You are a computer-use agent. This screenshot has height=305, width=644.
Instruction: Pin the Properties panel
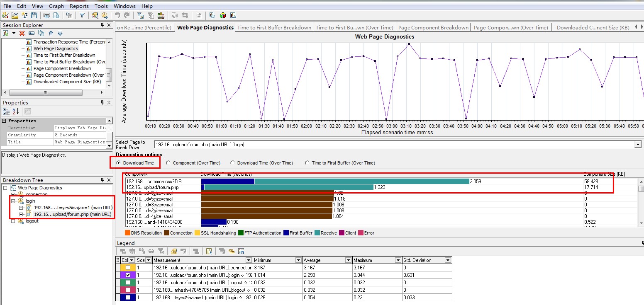[x=102, y=102]
